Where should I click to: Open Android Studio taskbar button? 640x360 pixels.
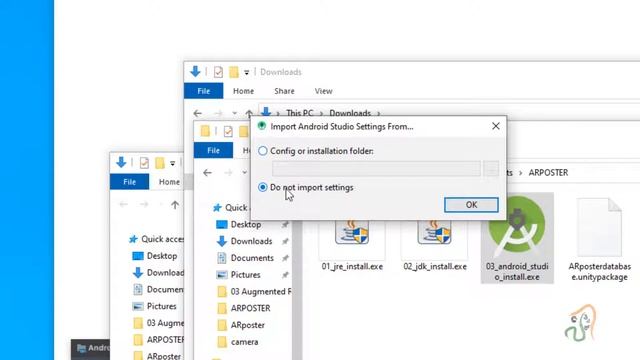pos(91,349)
